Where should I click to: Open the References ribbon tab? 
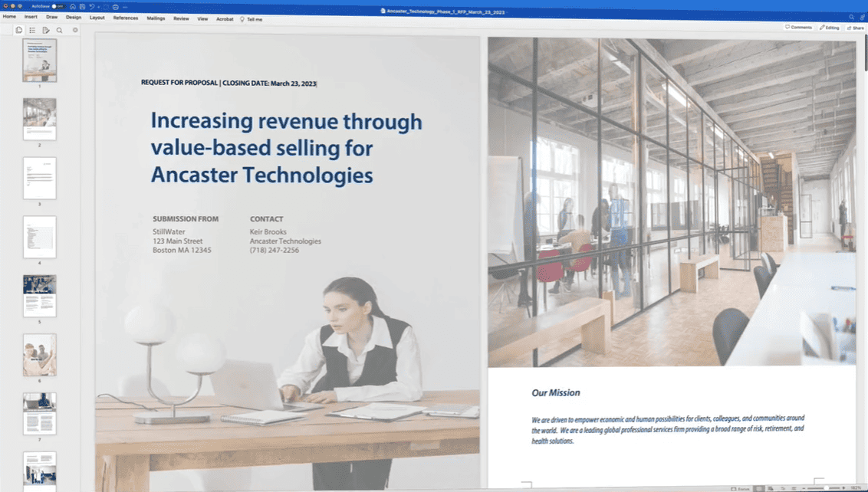tap(126, 18)
